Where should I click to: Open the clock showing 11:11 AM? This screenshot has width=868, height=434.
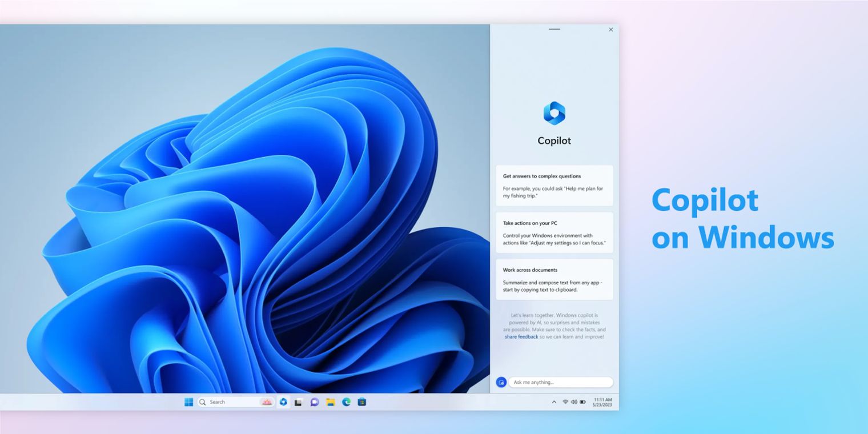pyautogui.click(x=603, y=402)
